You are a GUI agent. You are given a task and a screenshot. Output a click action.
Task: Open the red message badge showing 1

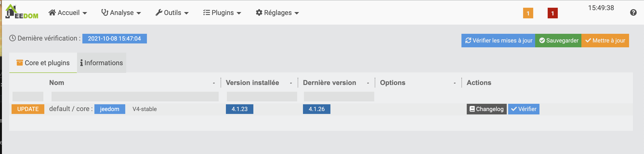(x=552, y=13)
